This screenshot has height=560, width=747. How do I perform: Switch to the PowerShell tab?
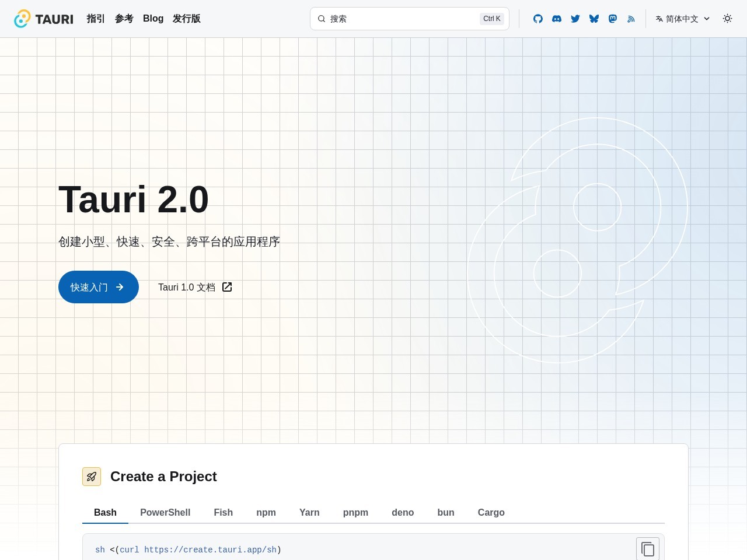click(x=165, y=512)
